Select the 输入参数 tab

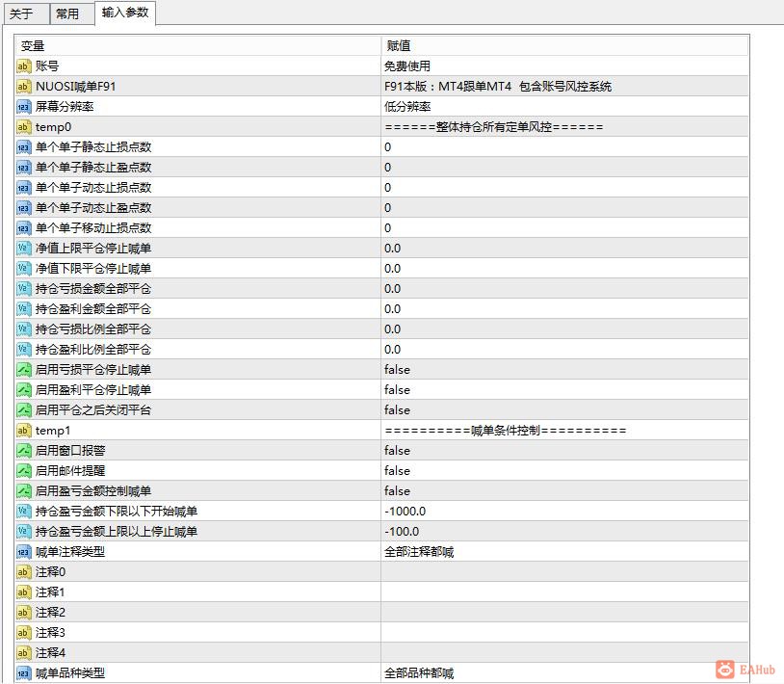click(x=125, y=13)
